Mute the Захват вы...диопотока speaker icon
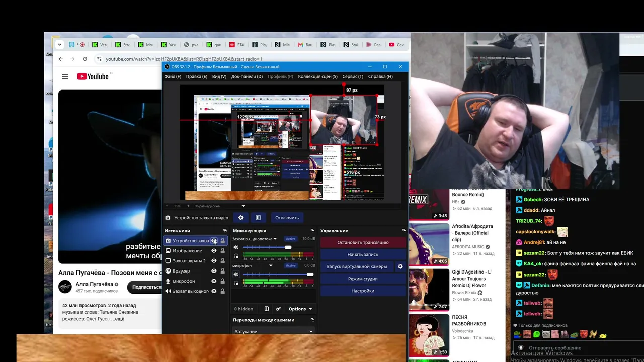Image resolution: width=644 pixels, height=362 pixels. (236, 247)
